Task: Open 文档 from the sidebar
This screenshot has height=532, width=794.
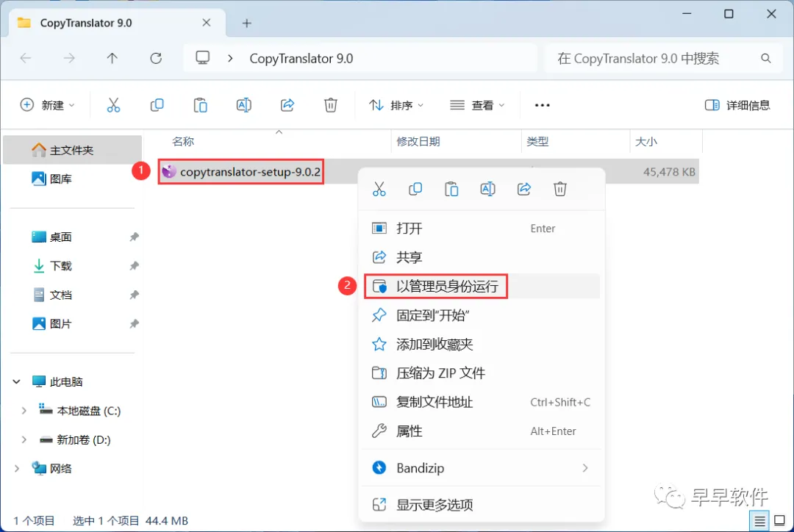Action: click(72, 295)
